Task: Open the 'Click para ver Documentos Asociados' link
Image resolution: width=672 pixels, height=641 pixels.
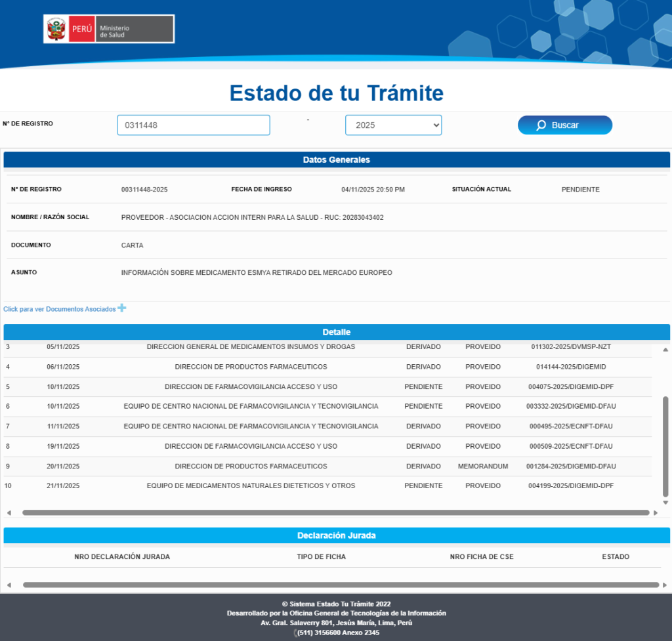Action: coord(59,309)
